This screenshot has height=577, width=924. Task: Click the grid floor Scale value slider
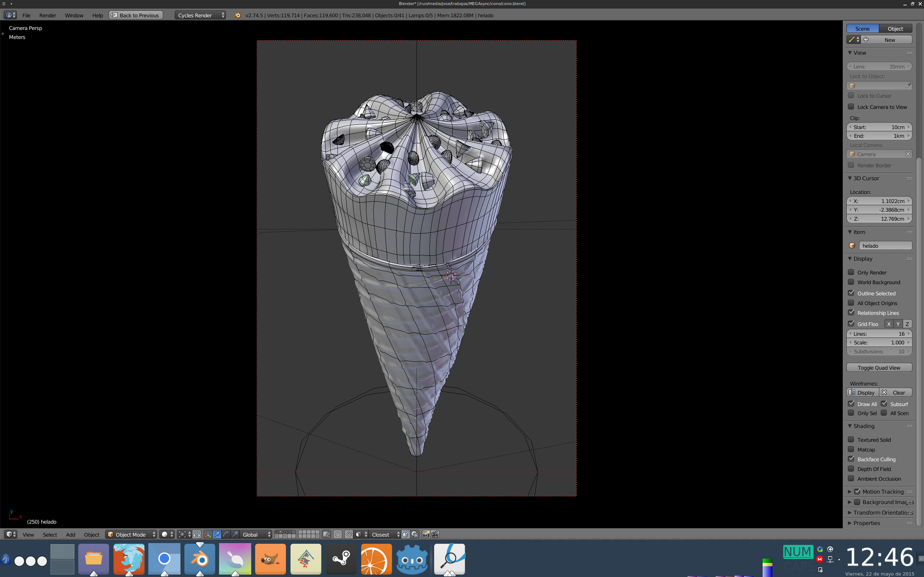click(x=879, y=342)
